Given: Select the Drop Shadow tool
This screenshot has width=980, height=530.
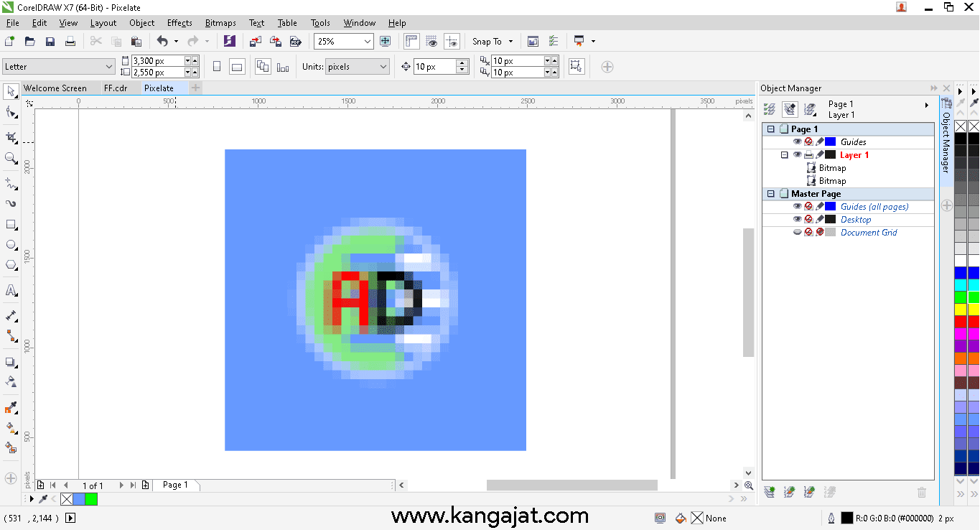Looking at the screenshot, I should pyautogui.click(x=11, y=362).
